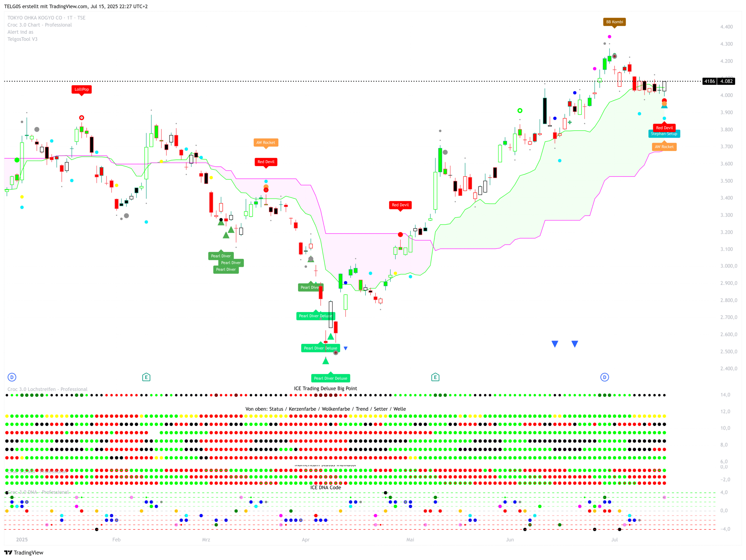This screenshot has height=560, width=746.
Task: Click the TelgosTool V3 indicator title
Action: click(x=22, y=39)
